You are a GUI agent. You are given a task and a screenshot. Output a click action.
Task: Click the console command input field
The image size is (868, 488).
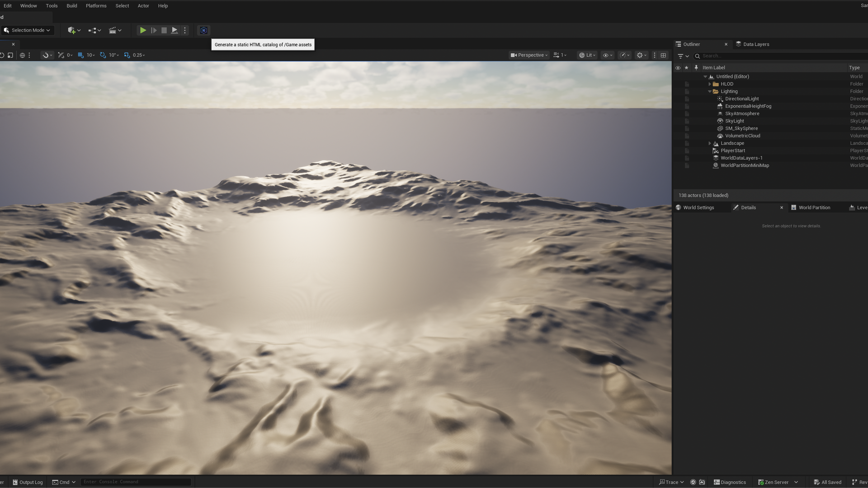136,482
